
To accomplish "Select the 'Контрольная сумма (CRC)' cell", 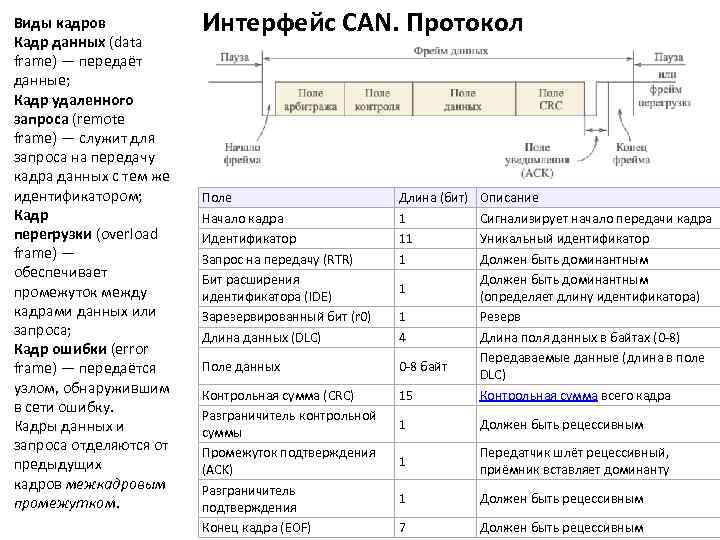I will point(297,395).
